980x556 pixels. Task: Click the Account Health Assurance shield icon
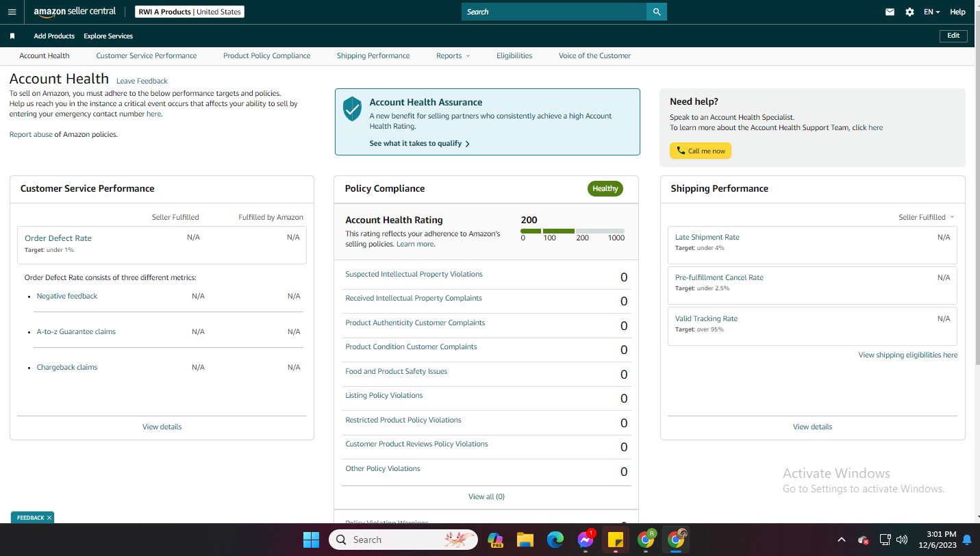coord(352,108)
